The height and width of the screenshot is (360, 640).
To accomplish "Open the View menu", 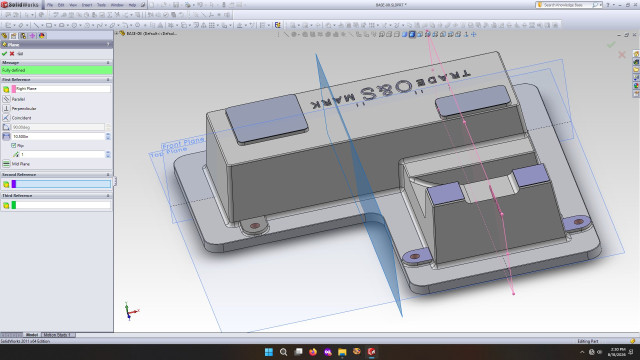I will 73,5.
